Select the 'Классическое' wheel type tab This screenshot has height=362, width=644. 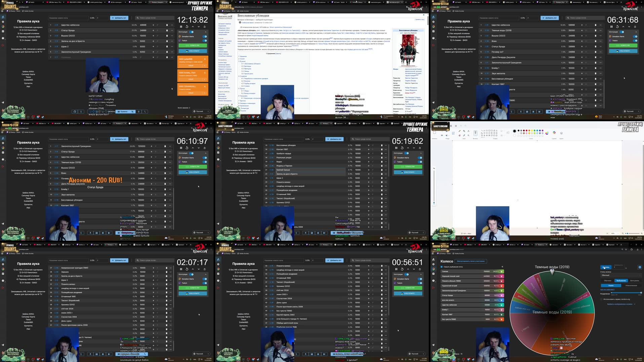[x=631, y=286]
